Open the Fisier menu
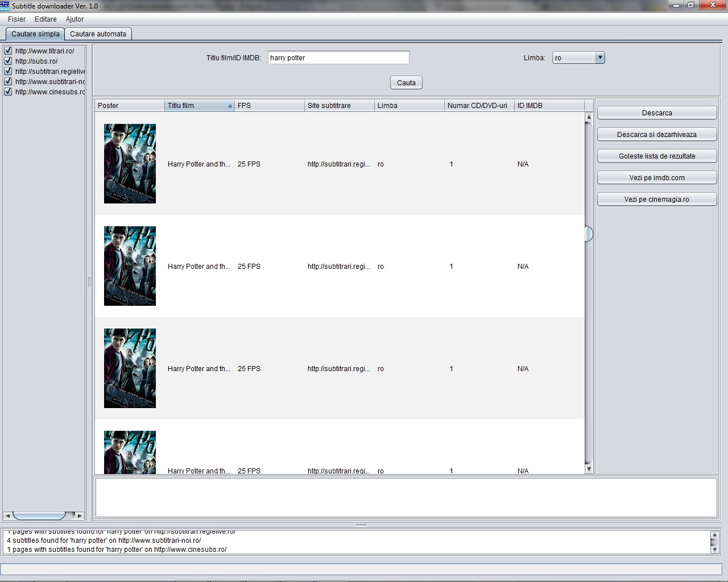The height and width of the screenshot is (582, 728). (x=16, y=19)
